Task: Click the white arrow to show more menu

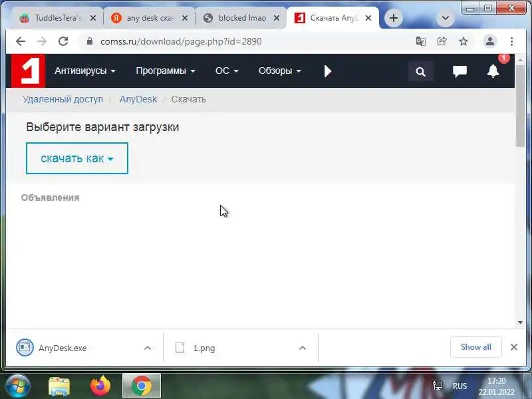Action: (327, 71)
